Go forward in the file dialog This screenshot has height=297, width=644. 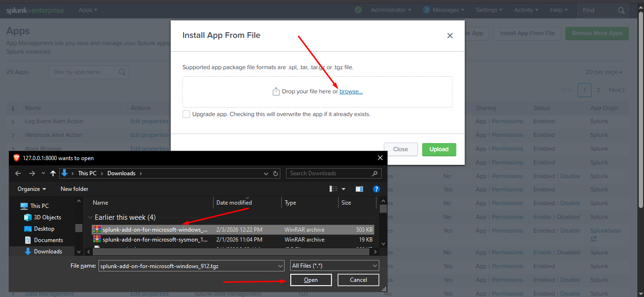coord(32,173)
